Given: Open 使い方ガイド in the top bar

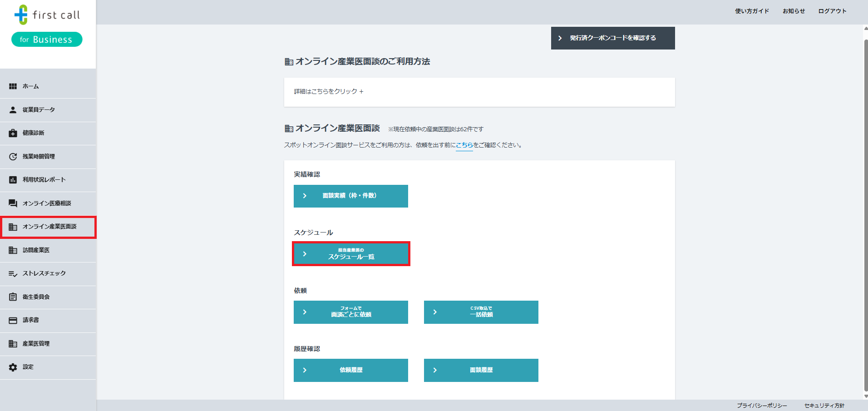Looking at the screenshot, I should pos(752,11).
